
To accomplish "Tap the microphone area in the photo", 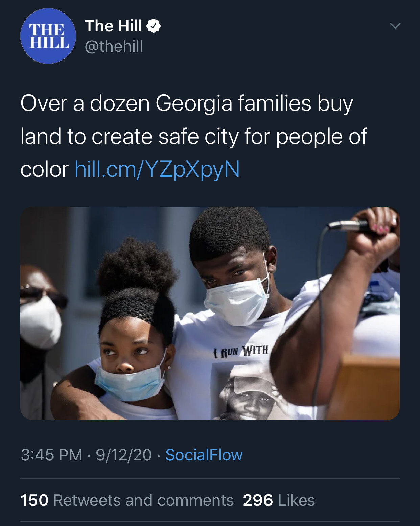I will [348, 226].
